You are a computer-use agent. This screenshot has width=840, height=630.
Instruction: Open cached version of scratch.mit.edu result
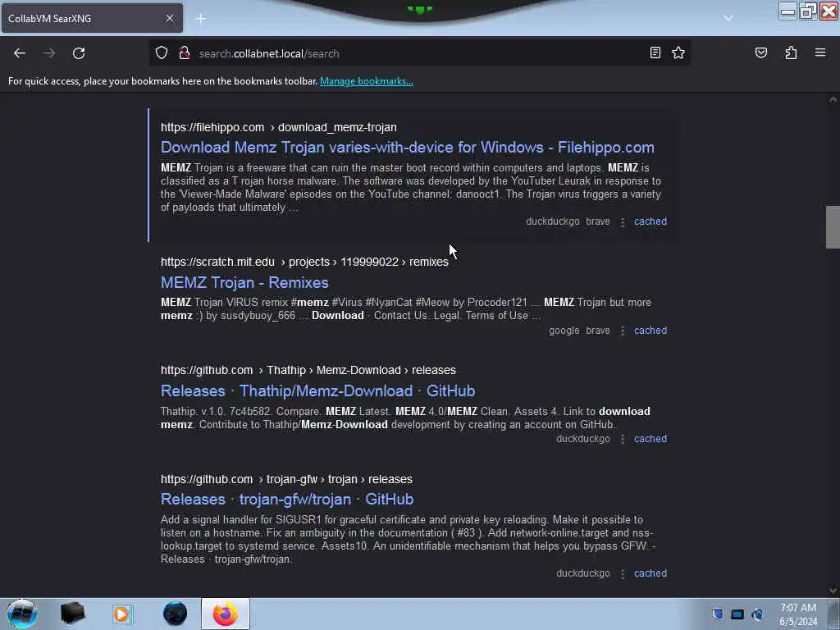coord(651,331)
